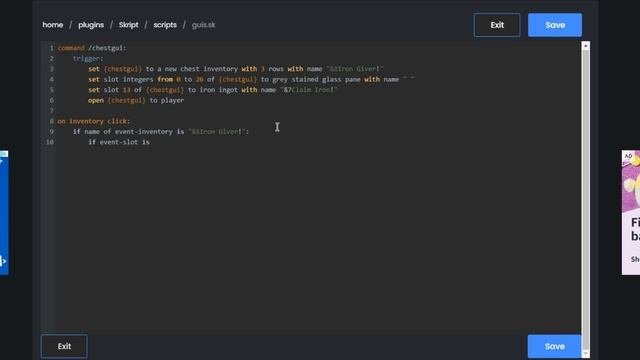
Task: Click the right-side advertisement banner
Action: tap(631, 212)
